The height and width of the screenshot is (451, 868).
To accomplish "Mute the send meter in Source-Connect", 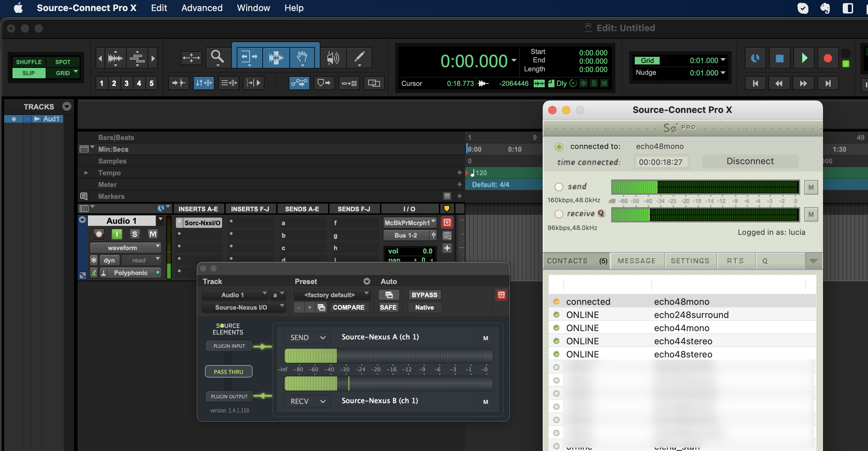I will pos(811,187).
